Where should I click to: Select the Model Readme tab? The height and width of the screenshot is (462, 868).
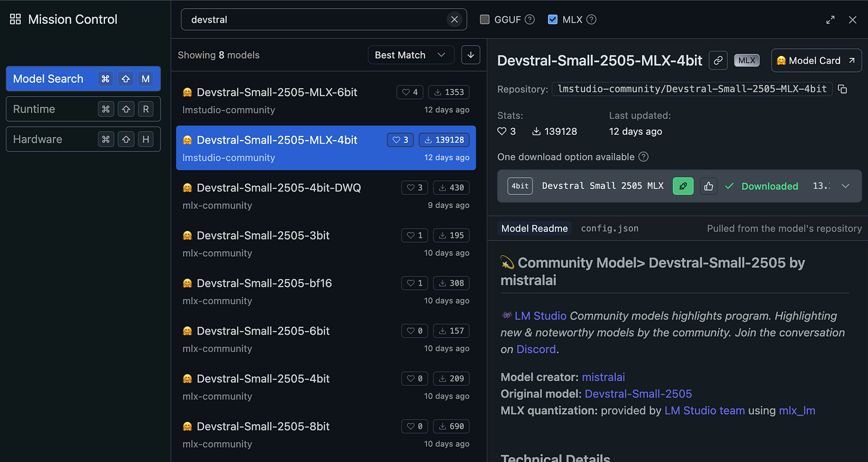pyautogui.click(x=534, y=228)
